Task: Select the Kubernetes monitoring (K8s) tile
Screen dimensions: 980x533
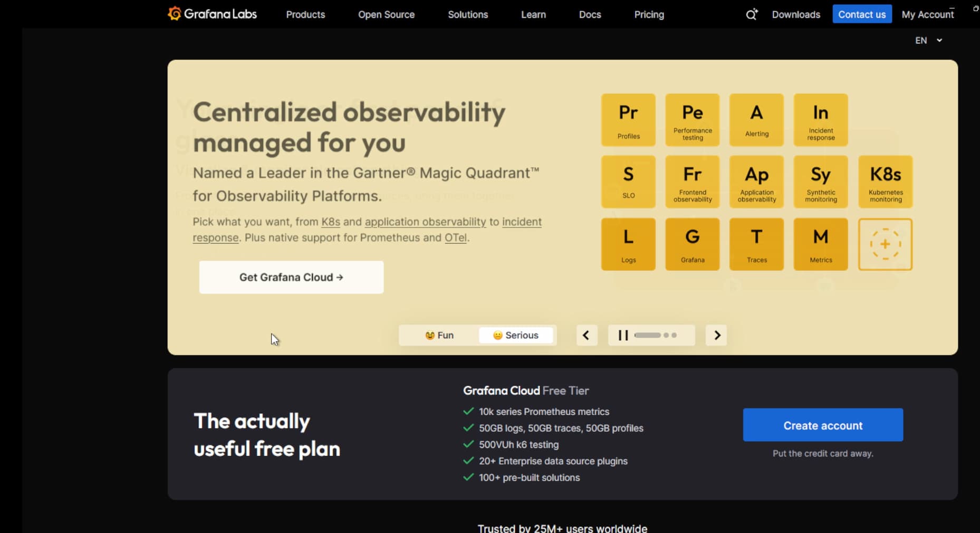Action: (x=886, y=182)
